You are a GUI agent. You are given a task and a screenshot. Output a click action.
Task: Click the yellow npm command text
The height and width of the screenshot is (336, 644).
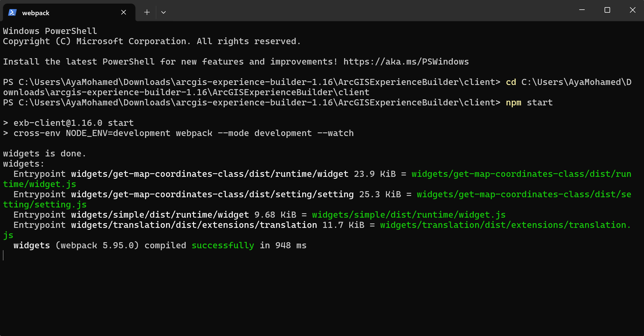514,103
